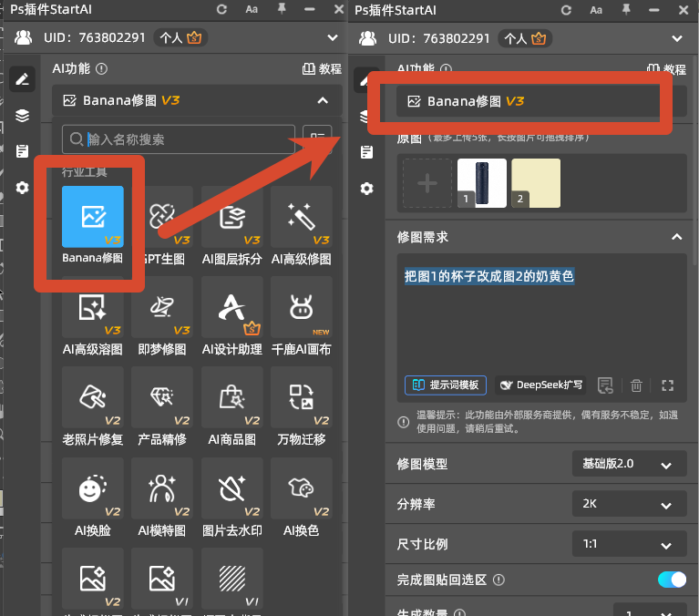Click the prompt history icon beside DeepSeek扩写

pyautogui.click(x=605, y=385)
